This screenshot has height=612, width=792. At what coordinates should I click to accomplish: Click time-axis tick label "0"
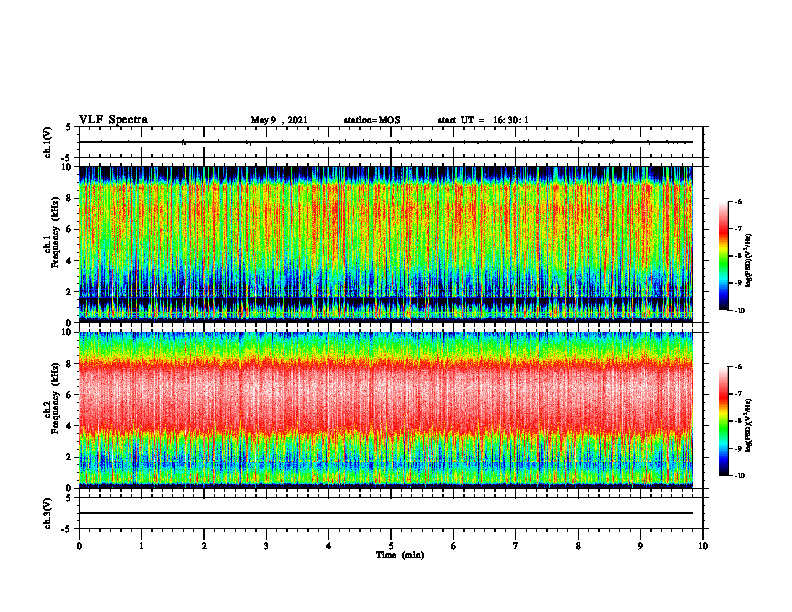[79, 546]
